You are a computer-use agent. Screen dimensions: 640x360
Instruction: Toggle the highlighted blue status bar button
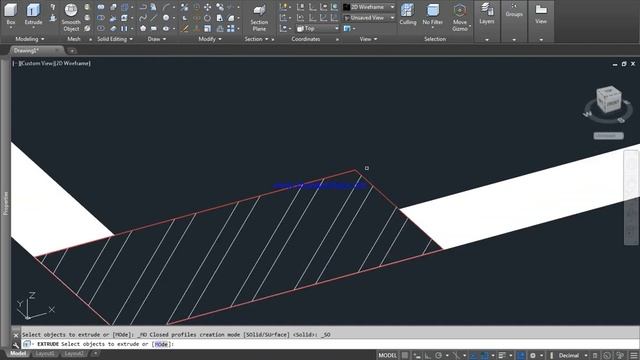(521, 356)
